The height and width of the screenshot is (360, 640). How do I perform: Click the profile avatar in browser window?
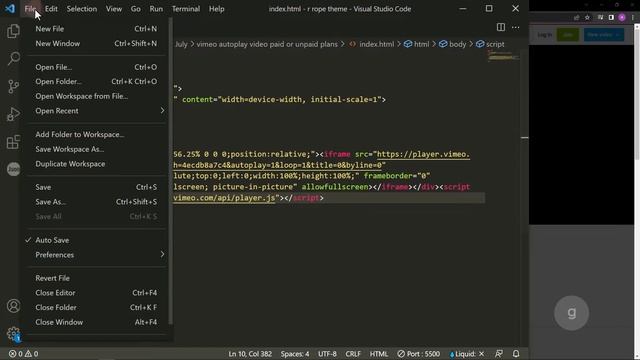coord(622,18)
